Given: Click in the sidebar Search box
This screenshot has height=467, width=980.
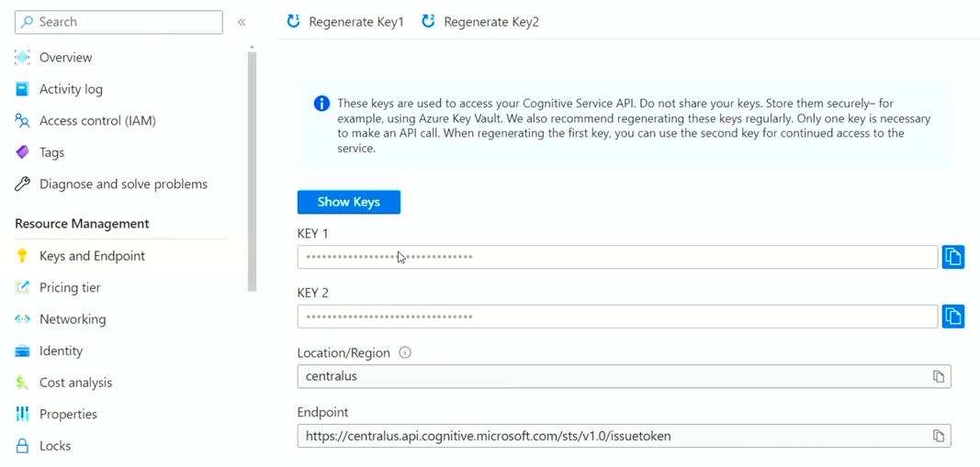Looking at the screenshot, I should click(x=118, y=22).
